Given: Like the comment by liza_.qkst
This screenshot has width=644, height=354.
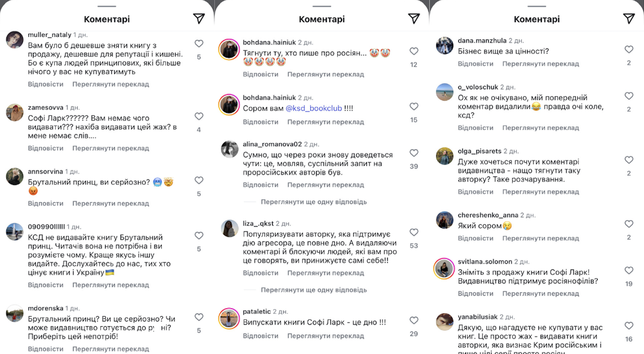Looking at the screenshot, I should click(414, 232).
